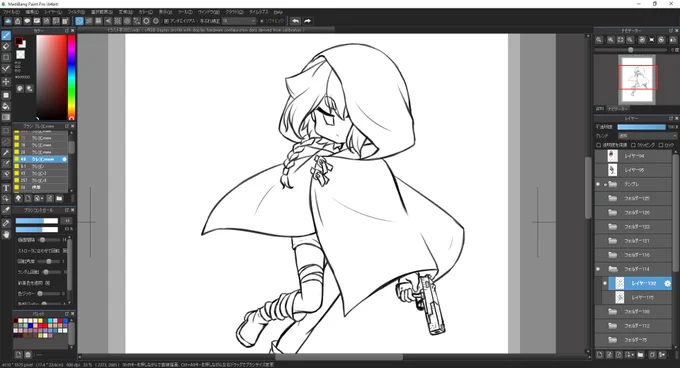Open the Help menu
The image size is (680, 368).
coord(278,12)
